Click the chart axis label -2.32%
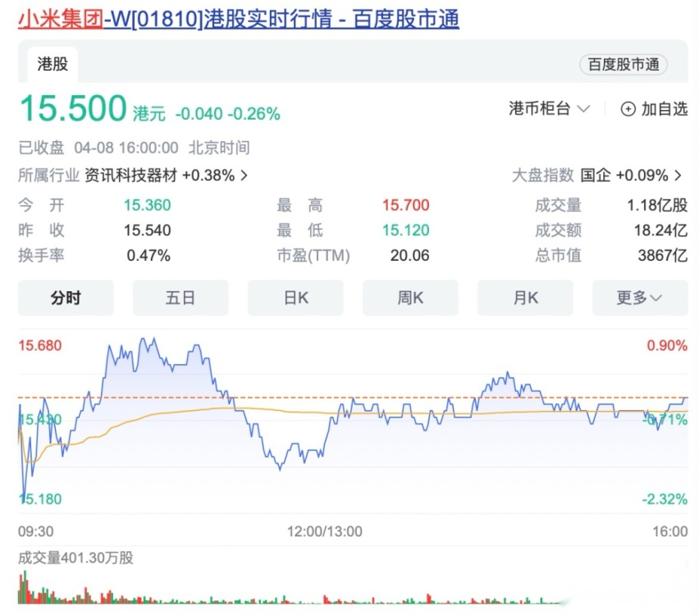 [665, 499]
